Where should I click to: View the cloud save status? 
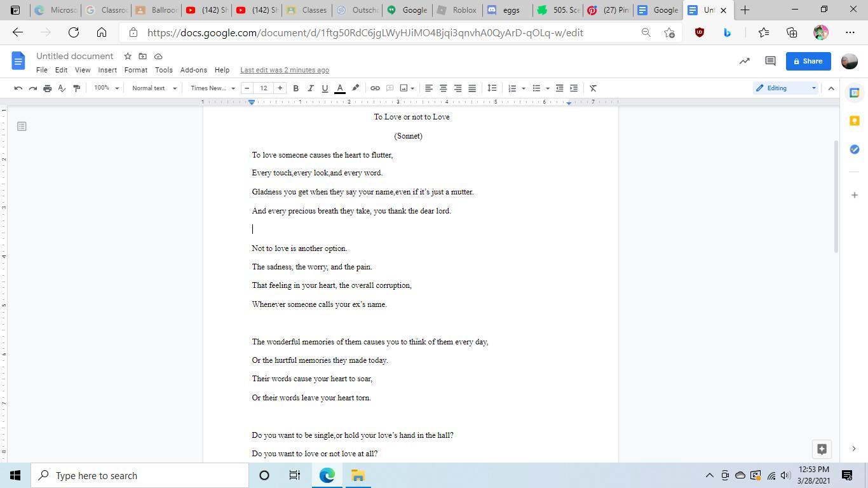(x=158, y=57)
